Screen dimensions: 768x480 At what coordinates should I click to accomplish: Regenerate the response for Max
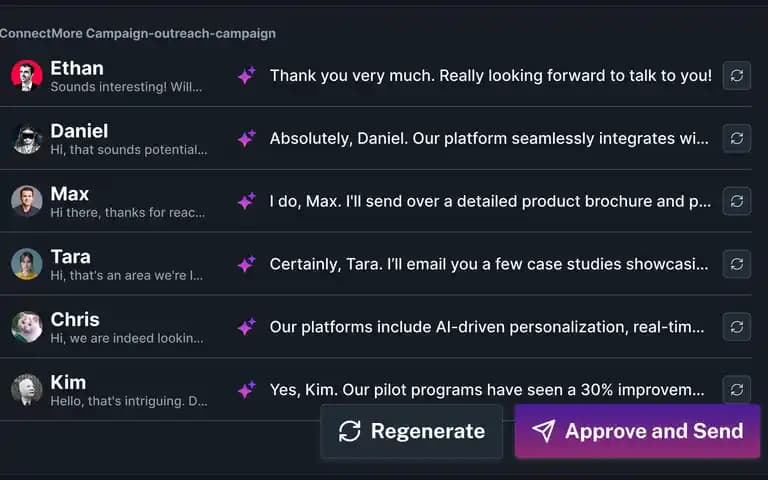tap(737, 201)
